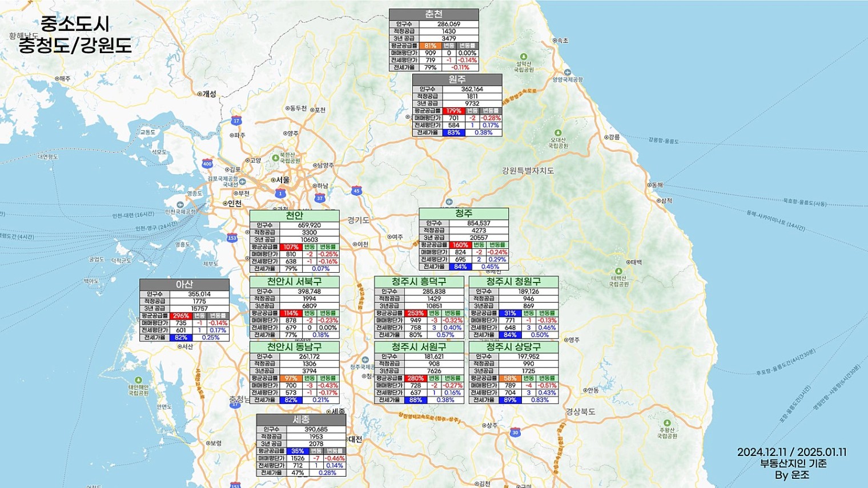Click the 충청도/강원도 subtitle text
Screen dimensions: 868x488
[x=75, y=45]
